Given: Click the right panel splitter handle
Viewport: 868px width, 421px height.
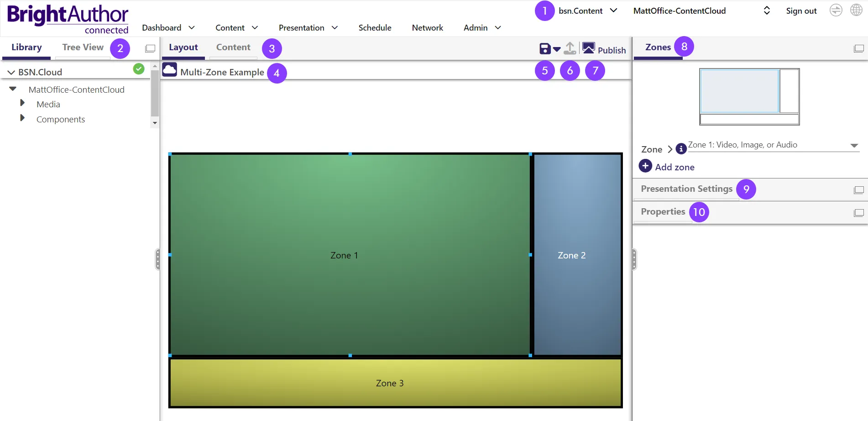Looking at the screenshot, I should [x=634, y=259].
